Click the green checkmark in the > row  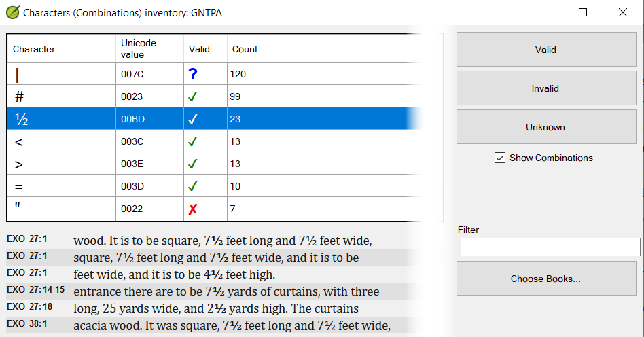click(x=193, y=164)
